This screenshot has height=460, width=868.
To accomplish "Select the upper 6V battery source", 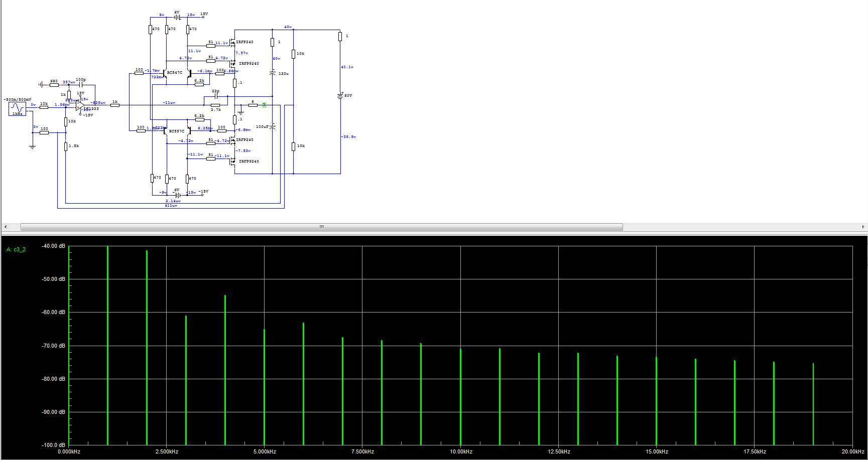I will 177,17.
